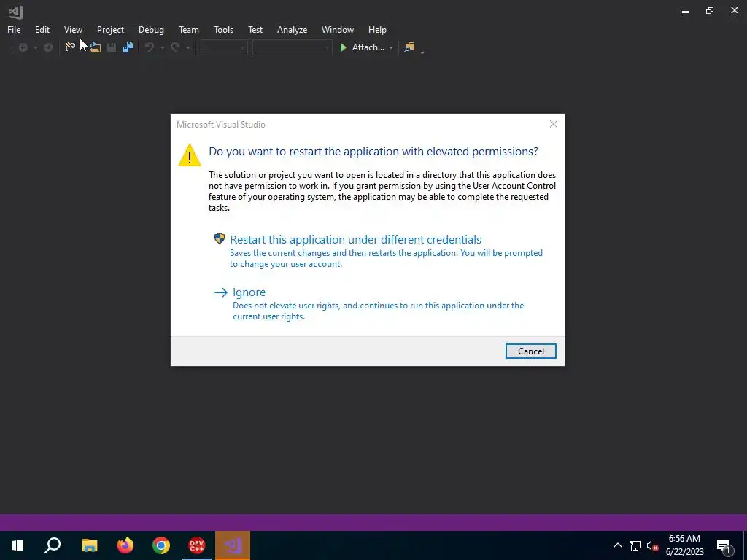Open the Solution Configurations combo box
The image size is (747, 560).
click(224, 47)
